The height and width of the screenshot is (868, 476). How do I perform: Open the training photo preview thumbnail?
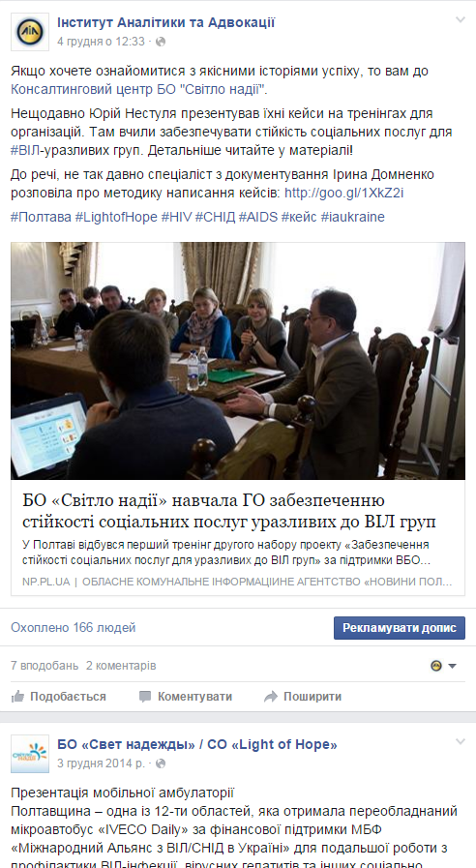pos(238,361)
